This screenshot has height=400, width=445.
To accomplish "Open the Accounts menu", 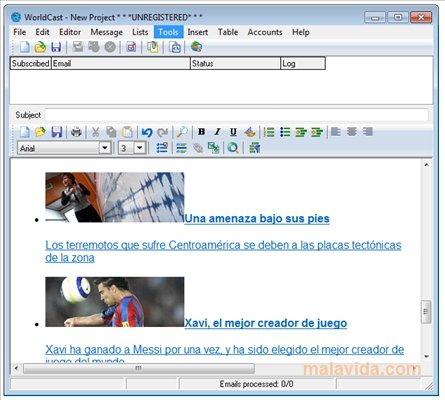I will click(x=265, y=32).
